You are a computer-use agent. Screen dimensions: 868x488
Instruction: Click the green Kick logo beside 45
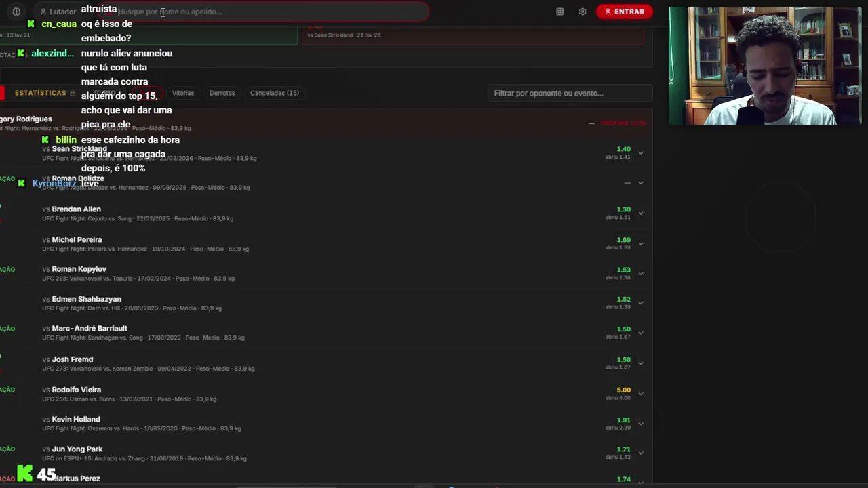[x=25, y=473]
